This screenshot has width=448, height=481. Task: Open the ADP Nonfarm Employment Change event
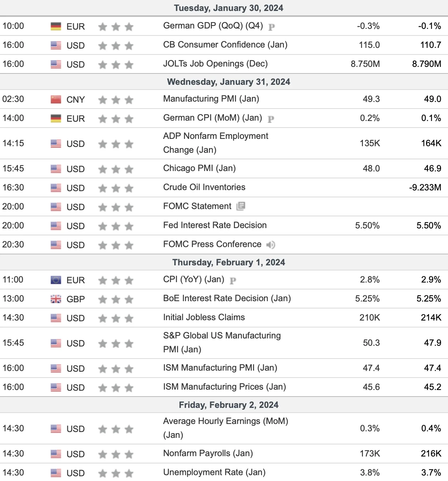click(x=216, y=143)
